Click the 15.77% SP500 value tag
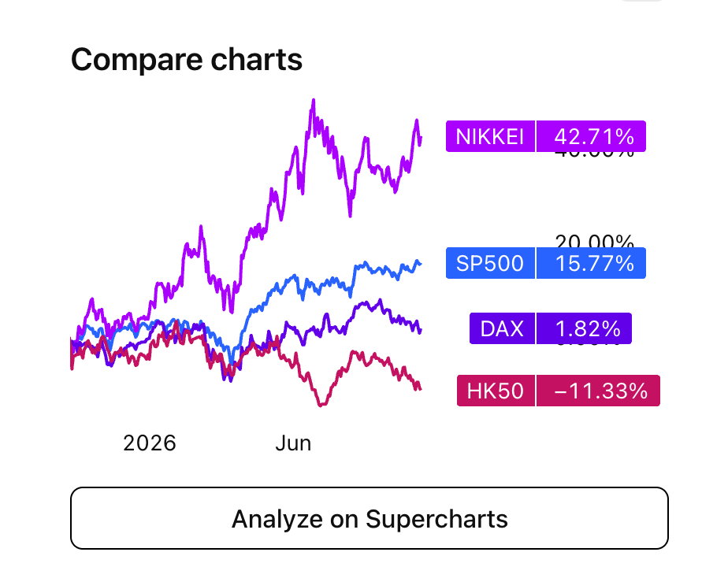 click(x=591, y=263)
